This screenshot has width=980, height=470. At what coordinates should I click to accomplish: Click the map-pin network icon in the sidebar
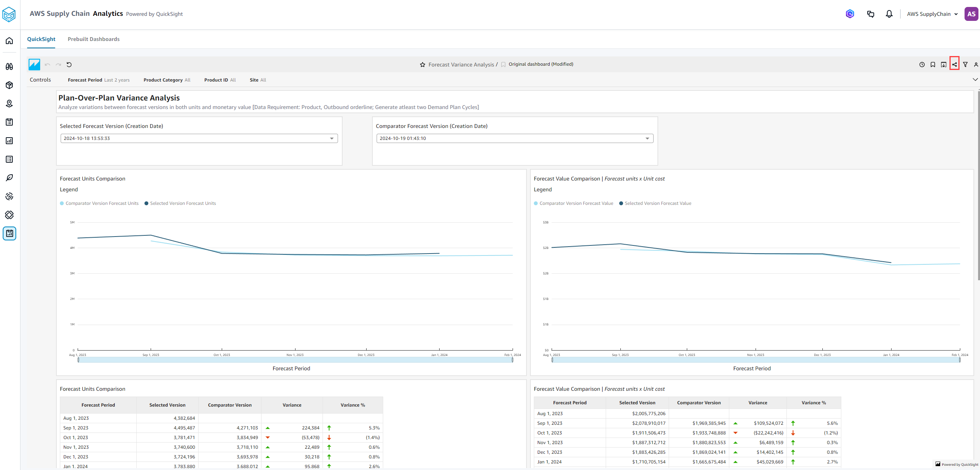tap(9, 104)
